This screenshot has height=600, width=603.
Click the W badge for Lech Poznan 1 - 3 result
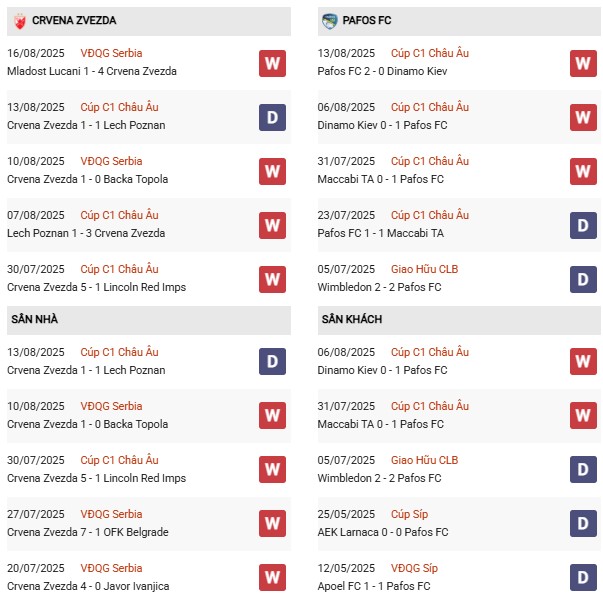[272, 225]
